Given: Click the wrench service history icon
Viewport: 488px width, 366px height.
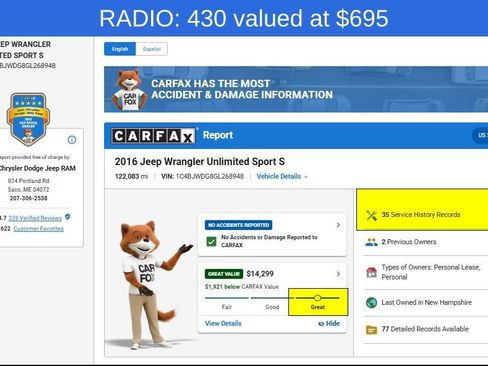Looking at the screenshot, I should [x=371, y=215].
